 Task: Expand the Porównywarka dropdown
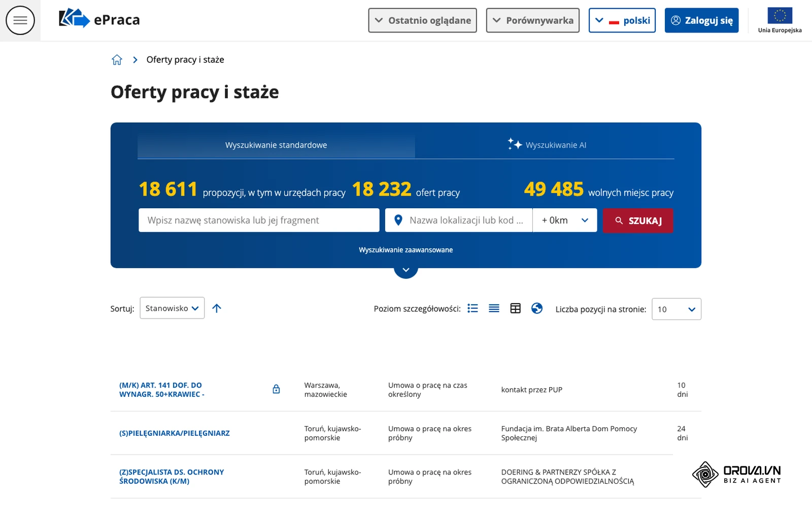pyautogui.click(x=532, y=20)
